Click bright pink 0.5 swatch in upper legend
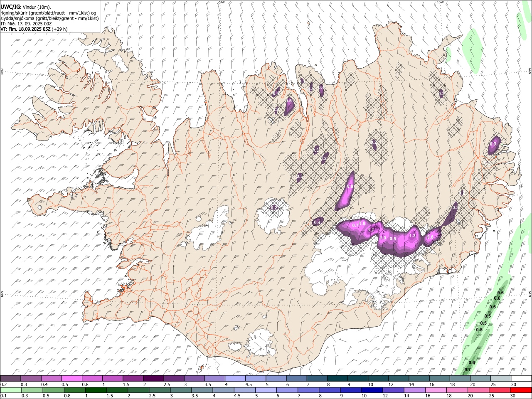This screenshot has width=532, height=399. click(72, 379)
